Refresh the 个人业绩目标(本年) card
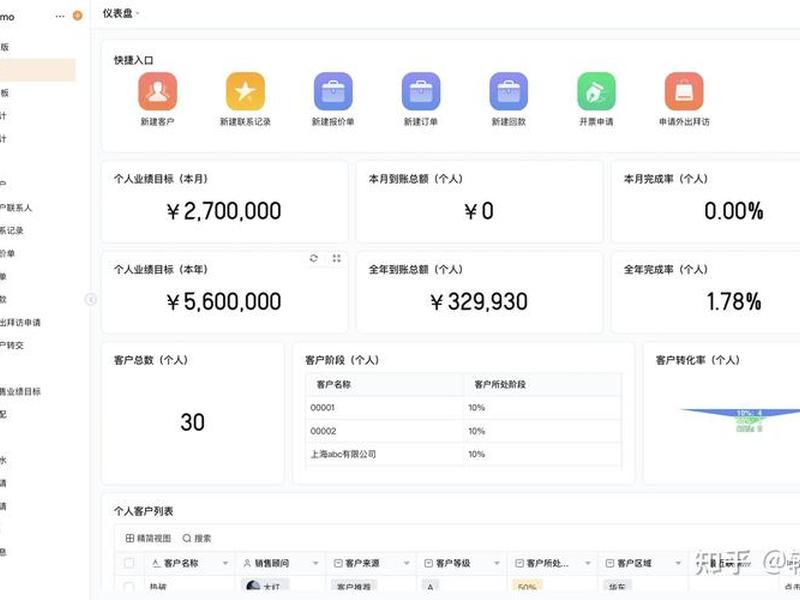 pyautogui.click(x=314, y=258)
